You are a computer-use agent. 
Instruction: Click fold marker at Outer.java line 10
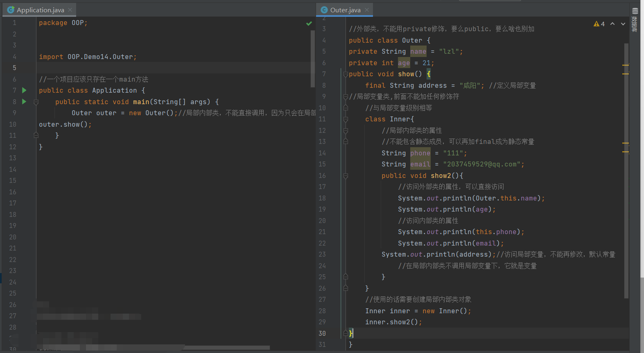click(346, 108)
